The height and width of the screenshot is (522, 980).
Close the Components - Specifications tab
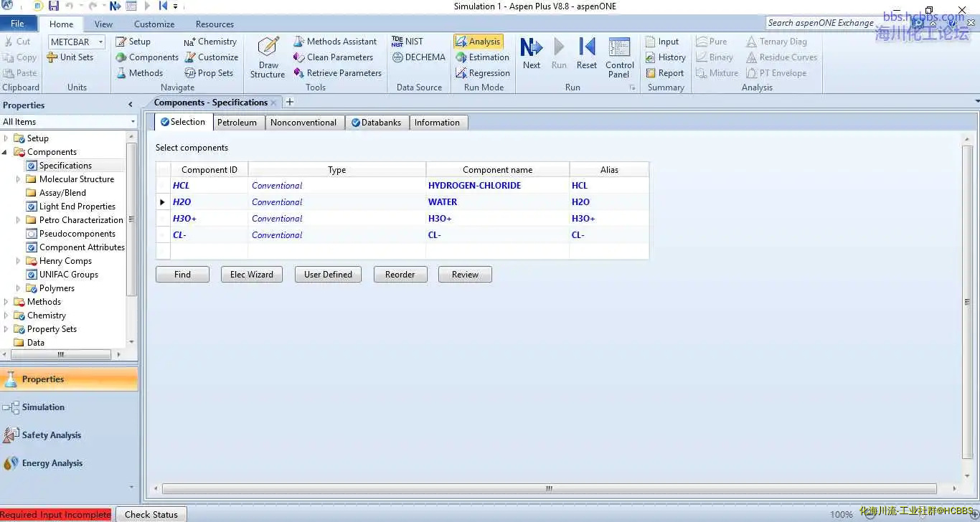click(273, 103)
